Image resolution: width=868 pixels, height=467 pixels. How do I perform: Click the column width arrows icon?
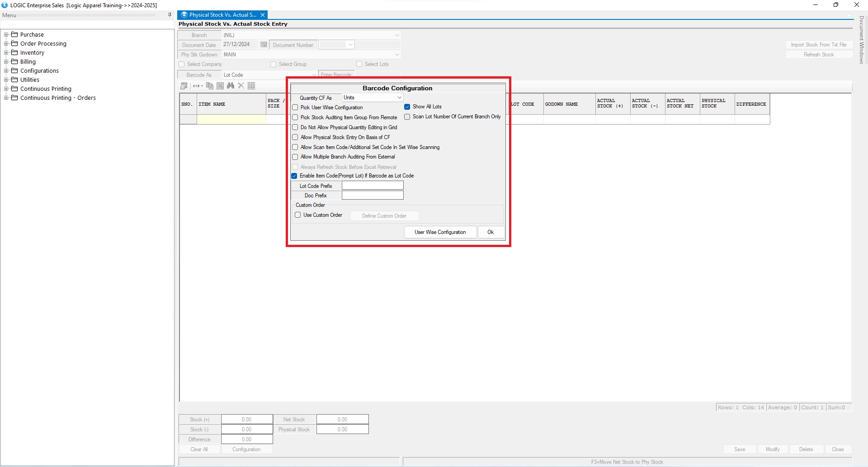coord(197,86)
